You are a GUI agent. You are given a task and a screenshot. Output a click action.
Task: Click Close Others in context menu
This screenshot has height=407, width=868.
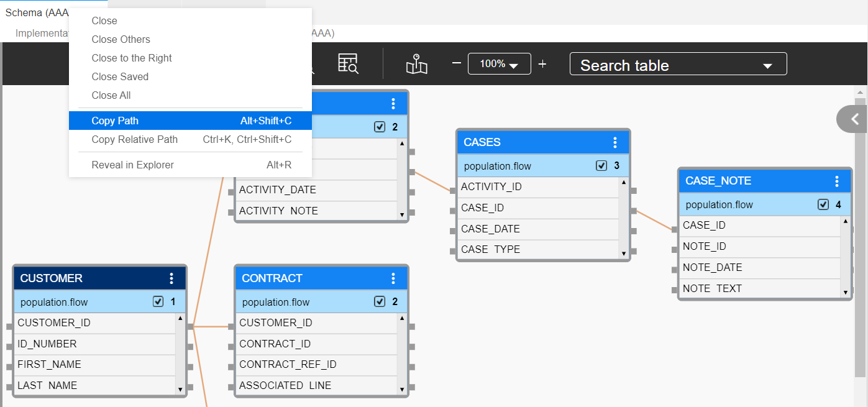[121, 39]
